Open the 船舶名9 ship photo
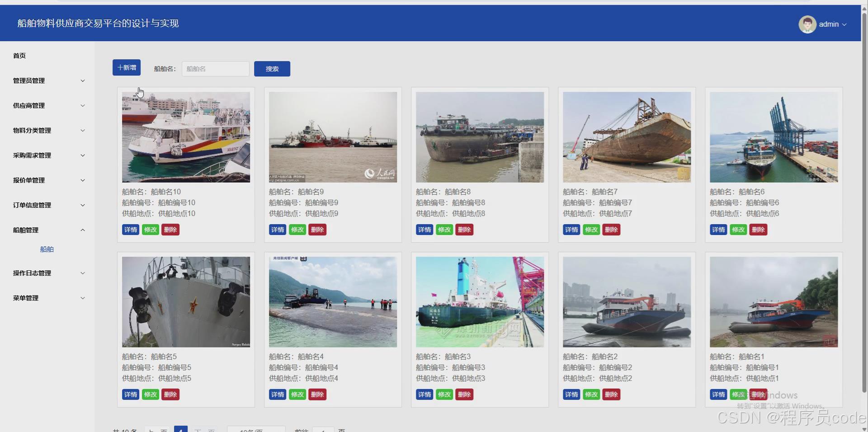The image size is (868, 432). pyautogui.click(x=333, y=137)
